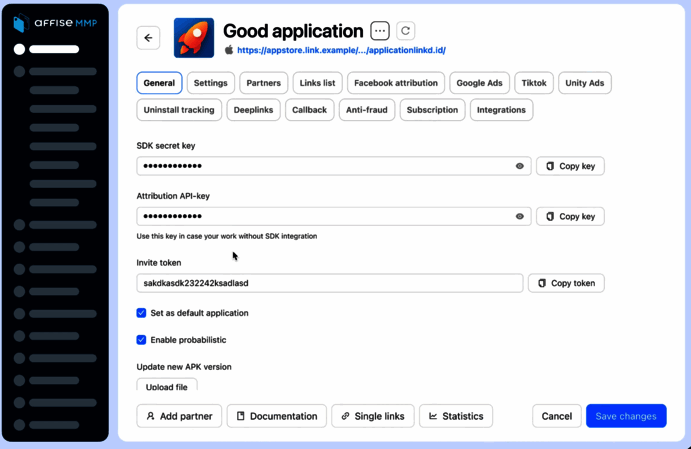
Task: Click the refresh icon next to title
Action: click(x=405, y=31)
